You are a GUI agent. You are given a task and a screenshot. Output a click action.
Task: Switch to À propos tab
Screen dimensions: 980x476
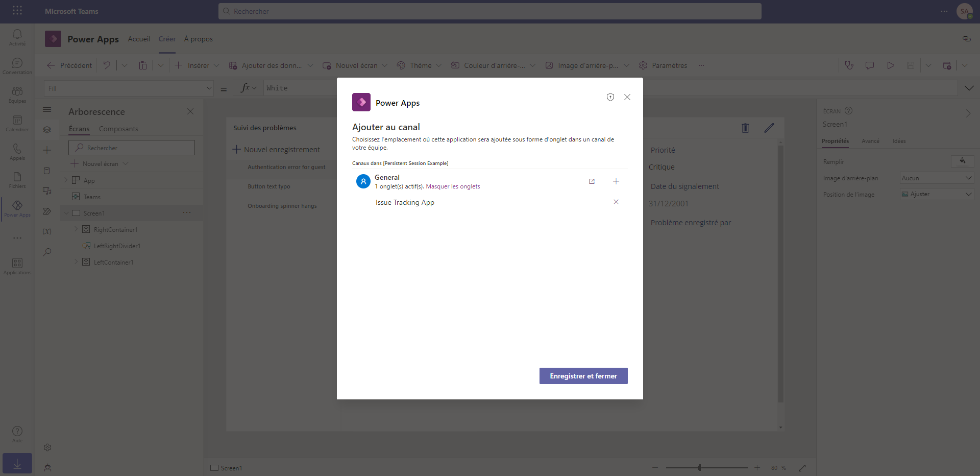pos(198,39)
